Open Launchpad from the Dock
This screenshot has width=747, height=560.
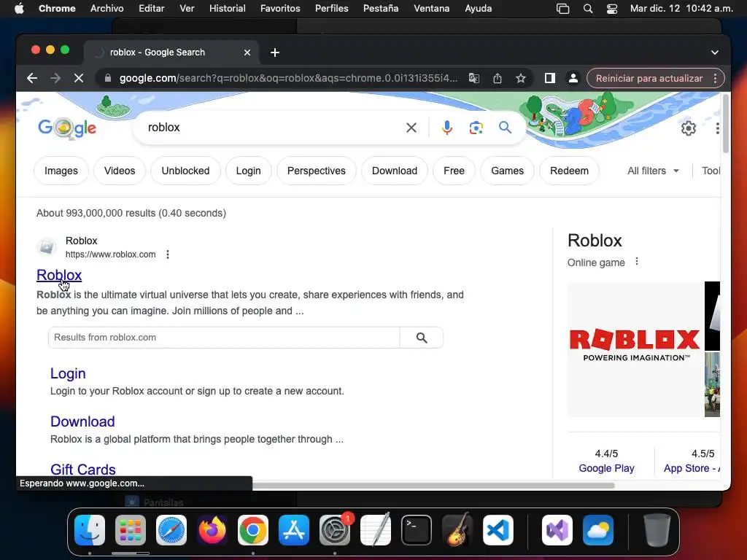pyautogui.click(x=131, y=530)
